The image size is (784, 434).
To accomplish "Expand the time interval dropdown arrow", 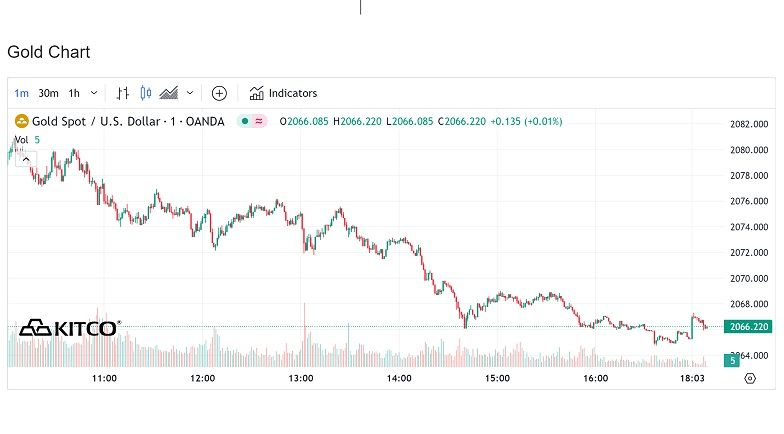I will click(x=94, y=93).
